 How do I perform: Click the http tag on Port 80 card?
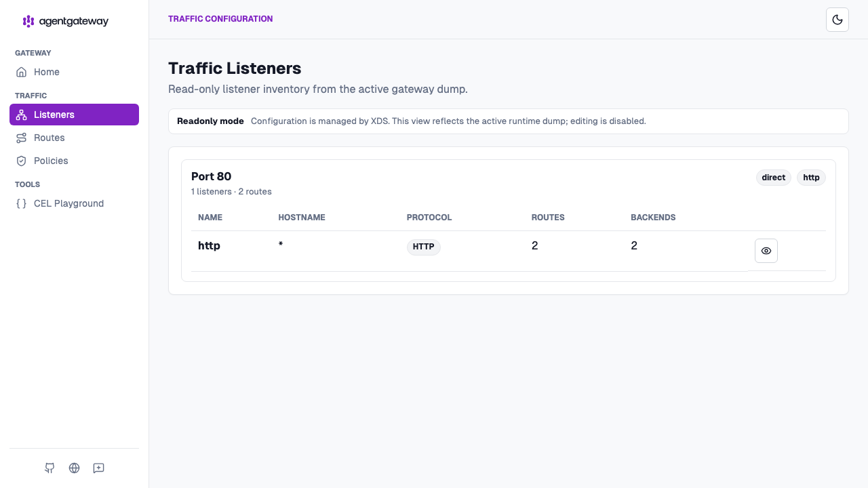811,178
